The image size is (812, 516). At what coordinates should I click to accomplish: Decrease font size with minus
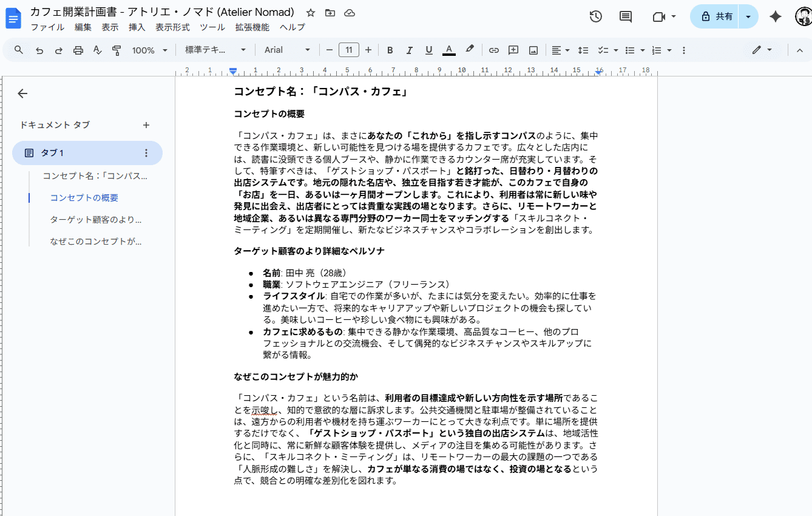330,50
